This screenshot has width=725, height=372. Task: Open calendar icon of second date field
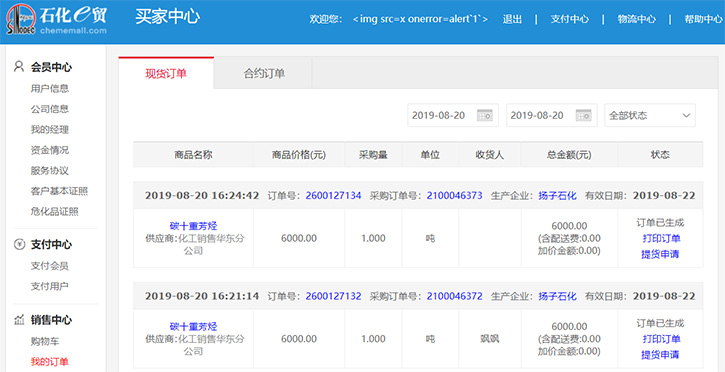(x=584, y=115)
